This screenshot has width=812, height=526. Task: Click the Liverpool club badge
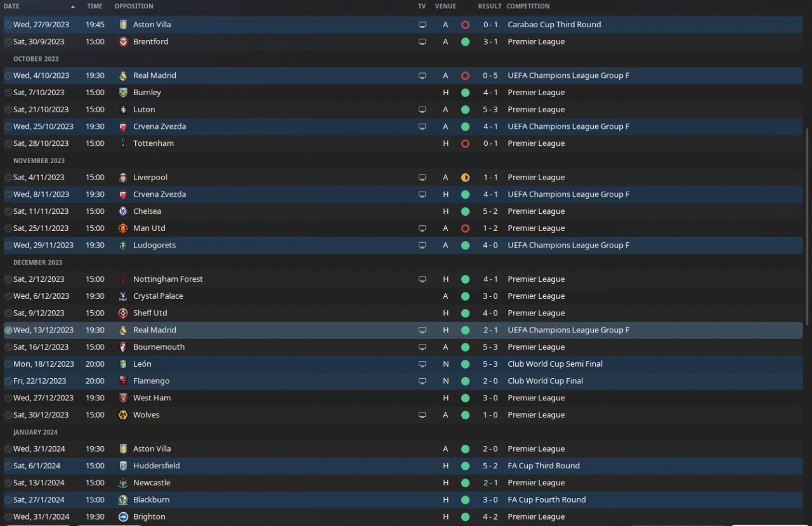(x=123, y=178)
